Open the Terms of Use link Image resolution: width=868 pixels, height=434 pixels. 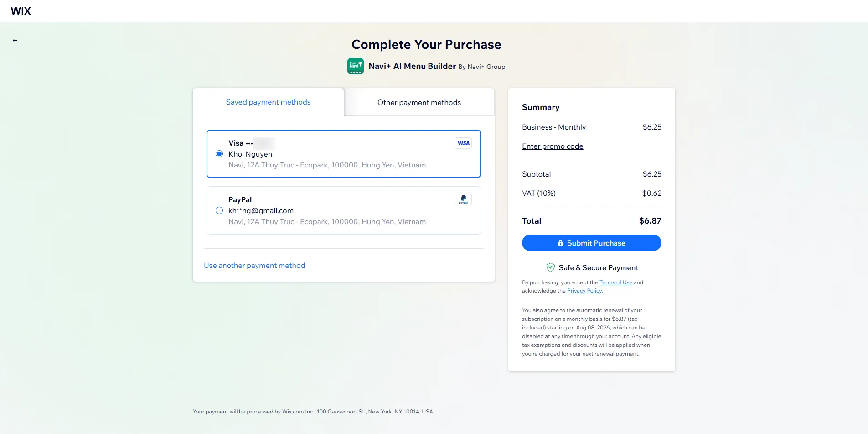(x=616, y=282)
